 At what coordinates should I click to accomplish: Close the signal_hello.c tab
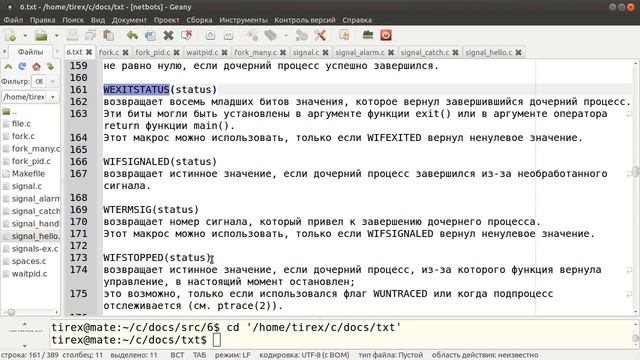[518, 52]
